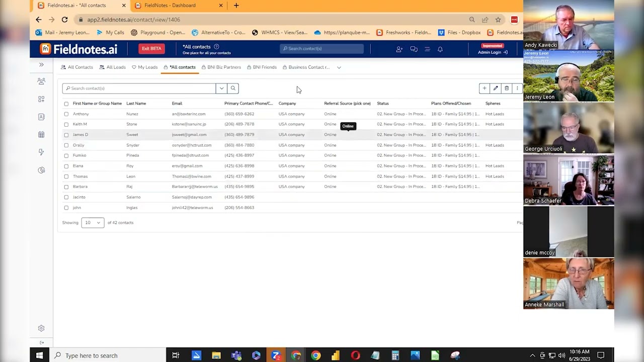This screenshot has width=644, height=362.
Task: Click taskbar Type here to search box
Action: click(x=108, y=355)
